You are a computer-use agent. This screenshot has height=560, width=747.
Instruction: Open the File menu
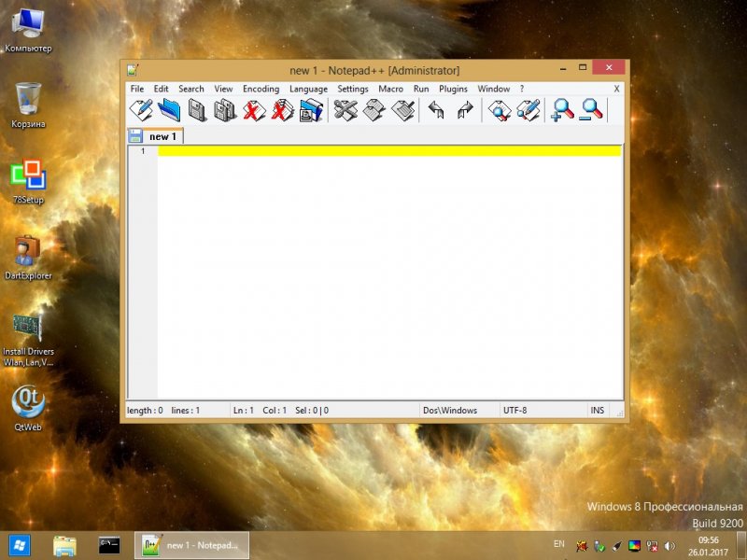tap(137, 89)
